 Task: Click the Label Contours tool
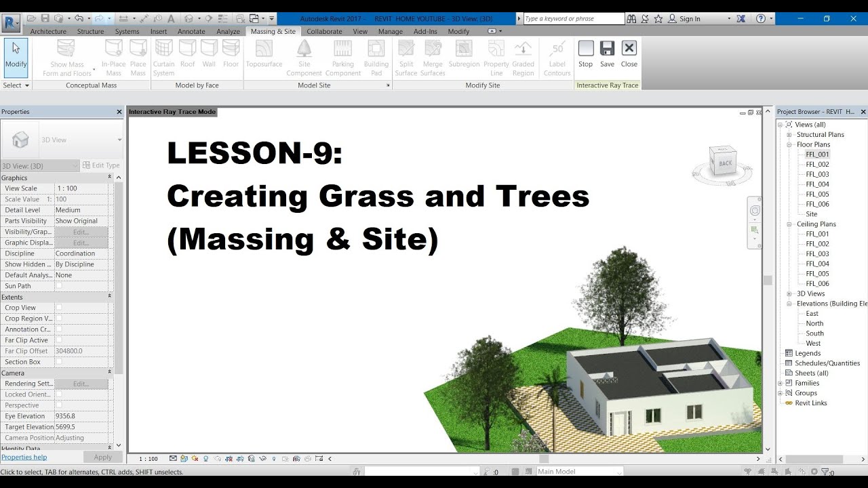(557, 58)
